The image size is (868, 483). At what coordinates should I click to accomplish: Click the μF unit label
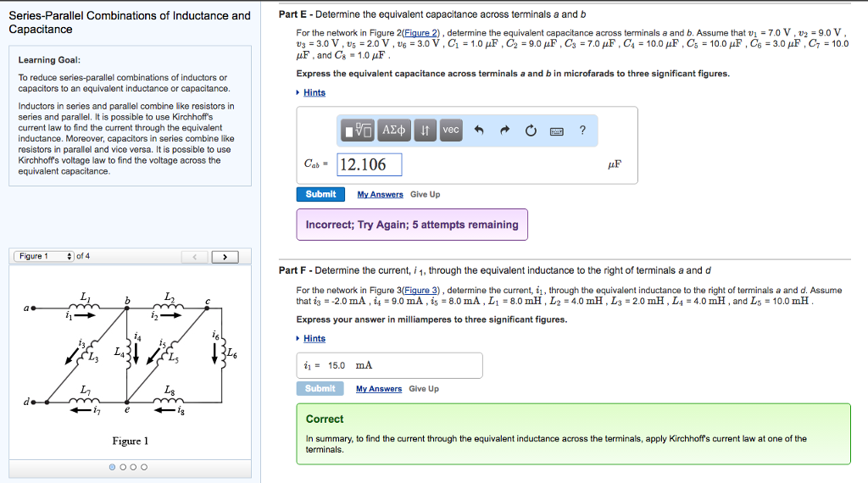tap(615, 164)
